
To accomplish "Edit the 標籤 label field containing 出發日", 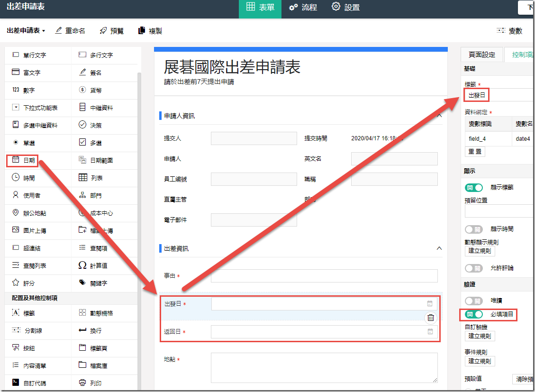I will [x=500, y=95].
